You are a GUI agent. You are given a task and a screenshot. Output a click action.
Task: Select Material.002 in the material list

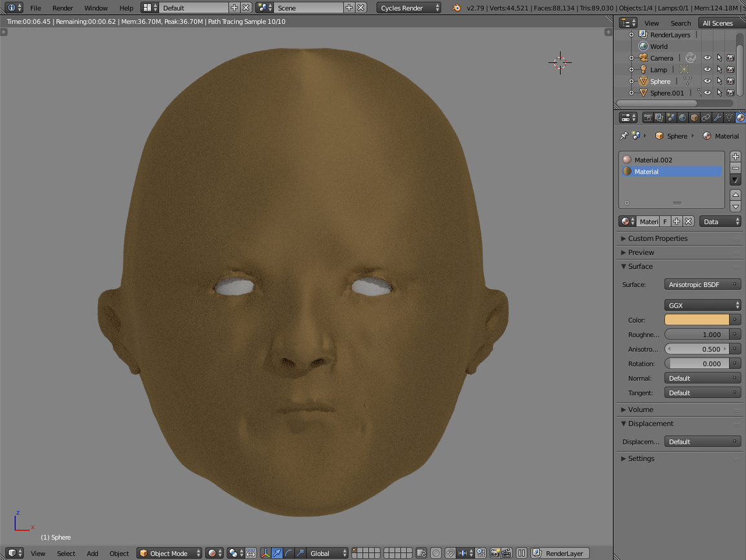[653, 160]
